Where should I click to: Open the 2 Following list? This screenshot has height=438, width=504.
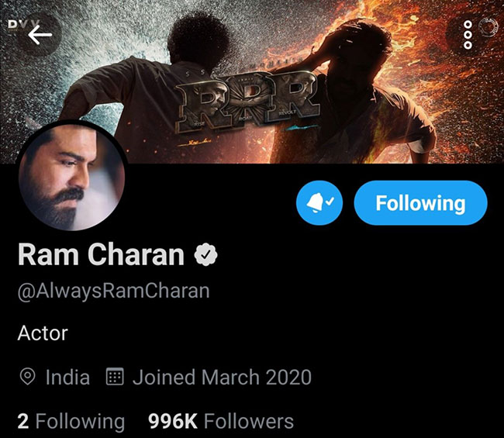pos(71,421)
